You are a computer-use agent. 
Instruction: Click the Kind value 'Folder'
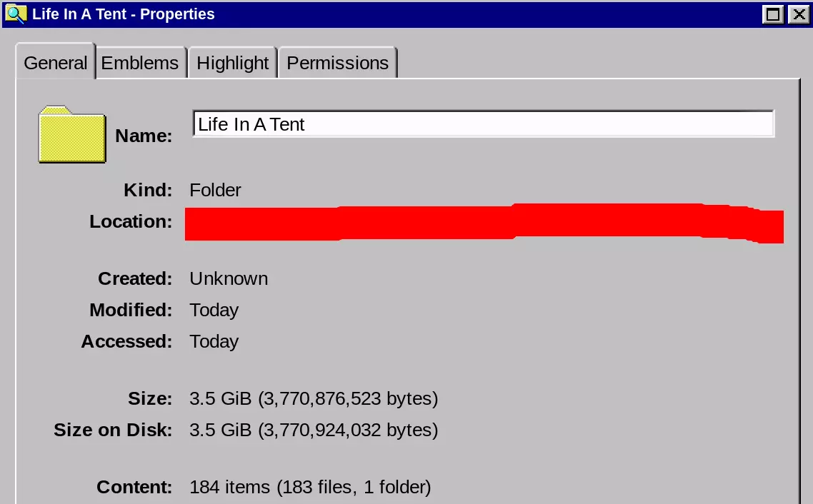pyautogui.click(x=215, y=190)
